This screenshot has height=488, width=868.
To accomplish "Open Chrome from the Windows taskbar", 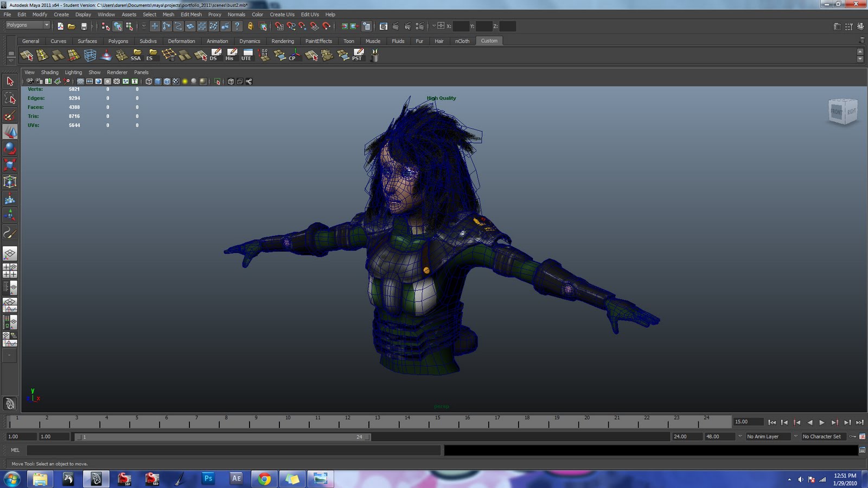I will point(264,479).
